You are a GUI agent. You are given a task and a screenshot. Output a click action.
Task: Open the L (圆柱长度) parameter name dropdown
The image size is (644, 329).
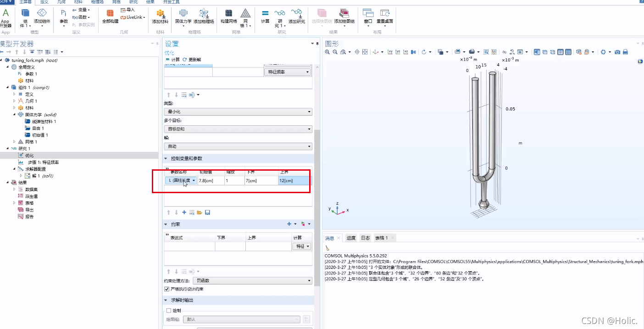click(x=181, y=181)
